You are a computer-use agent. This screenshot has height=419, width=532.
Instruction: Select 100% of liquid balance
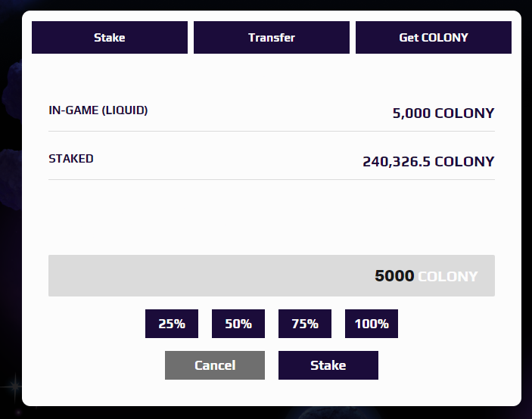(x=372, y=324)
